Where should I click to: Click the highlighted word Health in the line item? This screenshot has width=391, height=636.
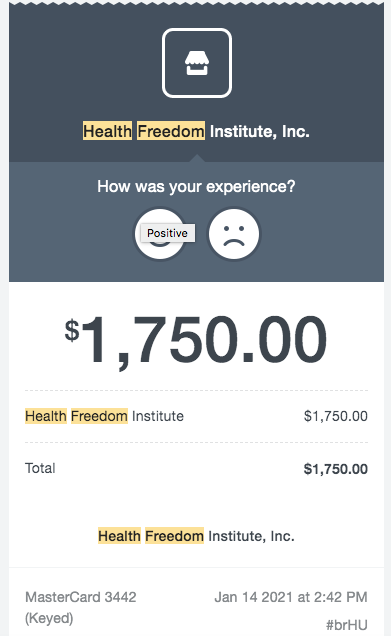coord(46,416)
